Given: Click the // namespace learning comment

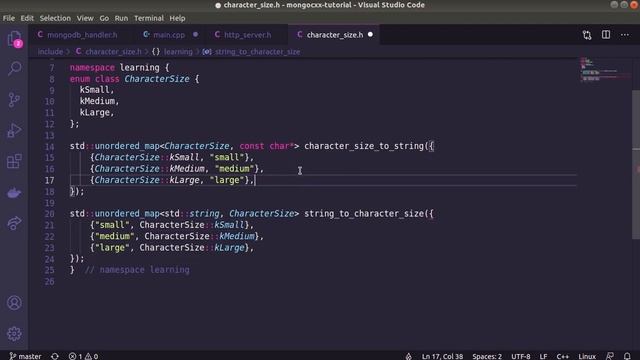Looking at the screenshot, I should [x=137, y=270].
